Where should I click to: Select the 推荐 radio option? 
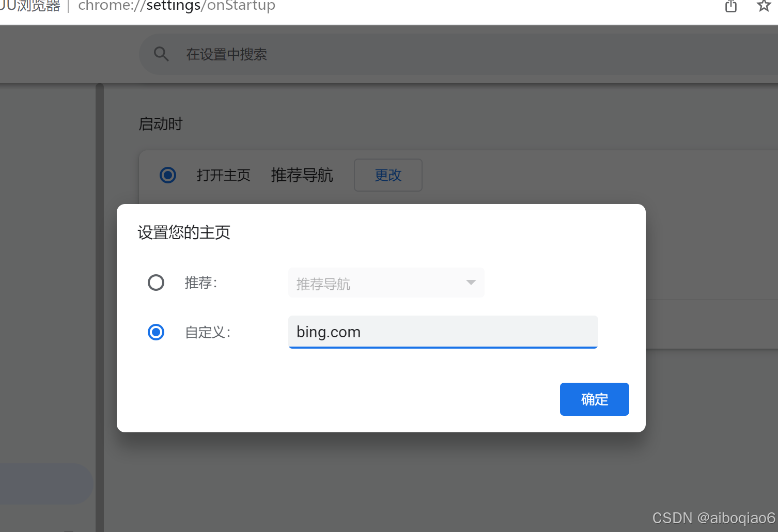coord(156,283)
